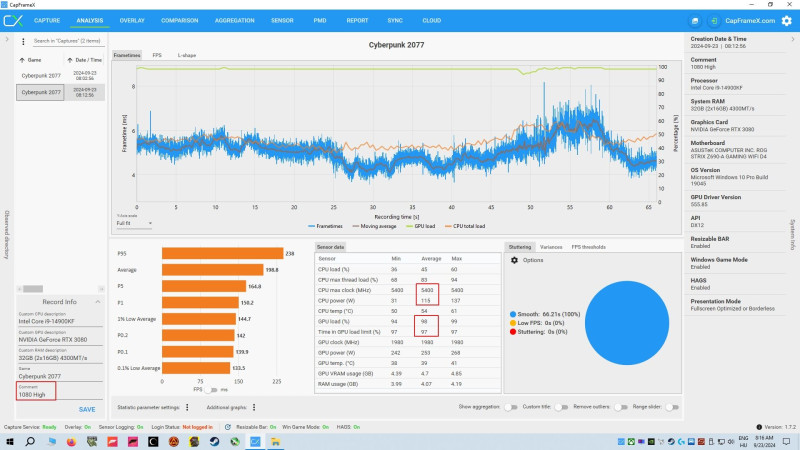The width and height of the screenshot is (800, 450).
Task: Open Options gear in Stuttering panel
Action: [514, 260]
